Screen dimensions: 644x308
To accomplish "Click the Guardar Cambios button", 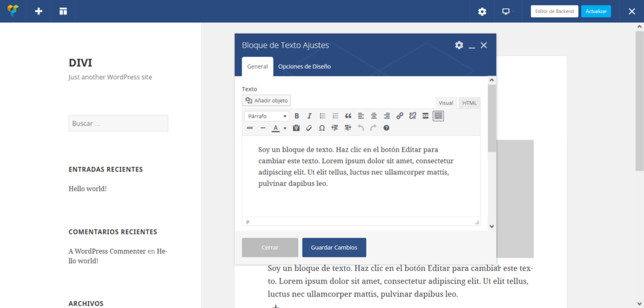I will click(334, 247).
